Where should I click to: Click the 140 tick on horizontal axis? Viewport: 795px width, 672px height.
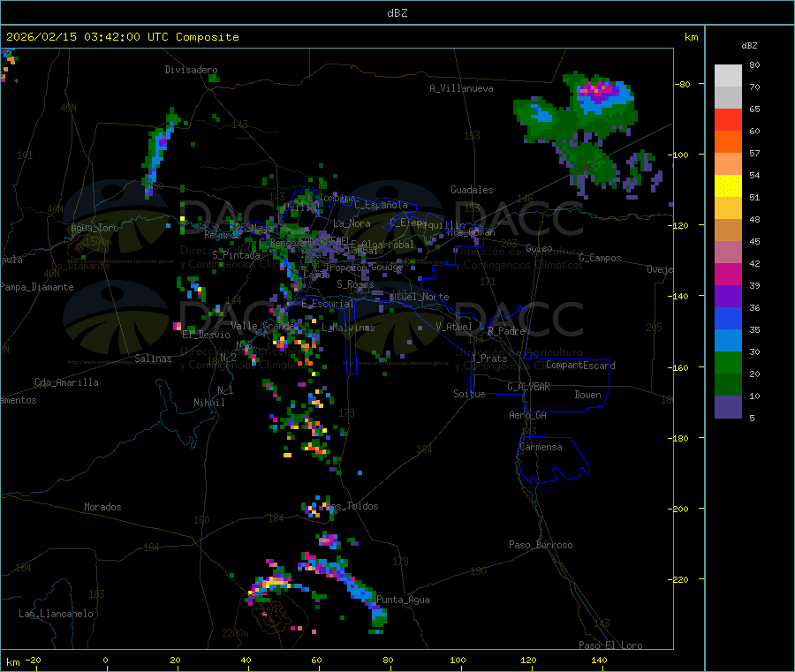[599, 660]
